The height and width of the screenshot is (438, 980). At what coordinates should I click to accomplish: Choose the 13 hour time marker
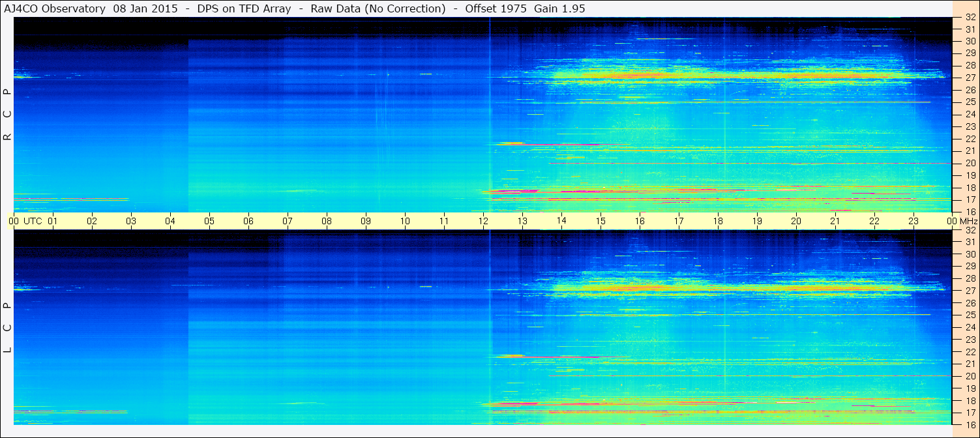pos(522,221)
